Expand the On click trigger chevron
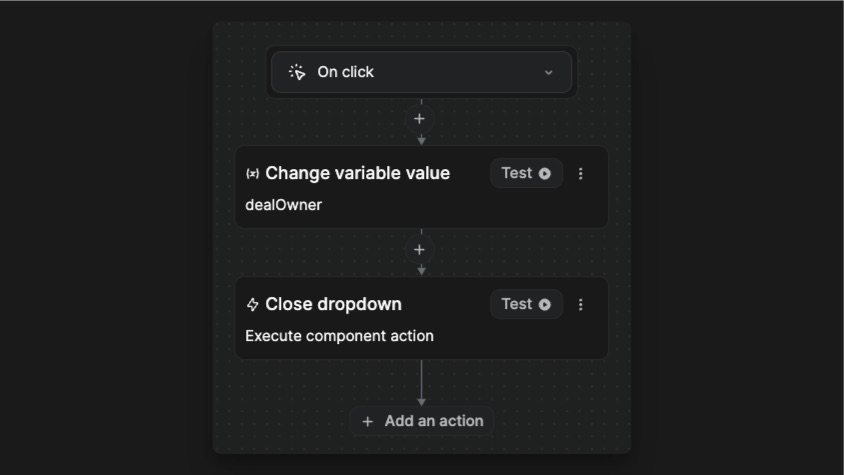Viewport: 844px width, 475px height. [548, 72]
